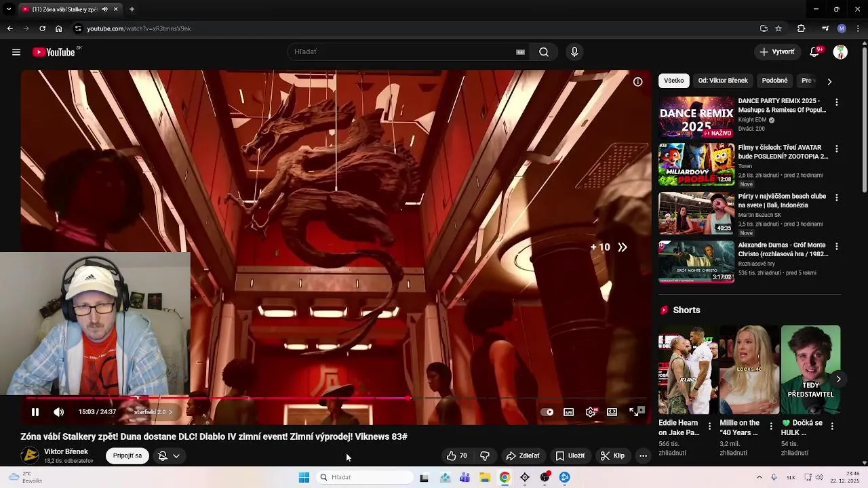This screenshot has width=868, height=488.
Task: Open the on-screen keyboard icon in search
Action: (521, 52)
